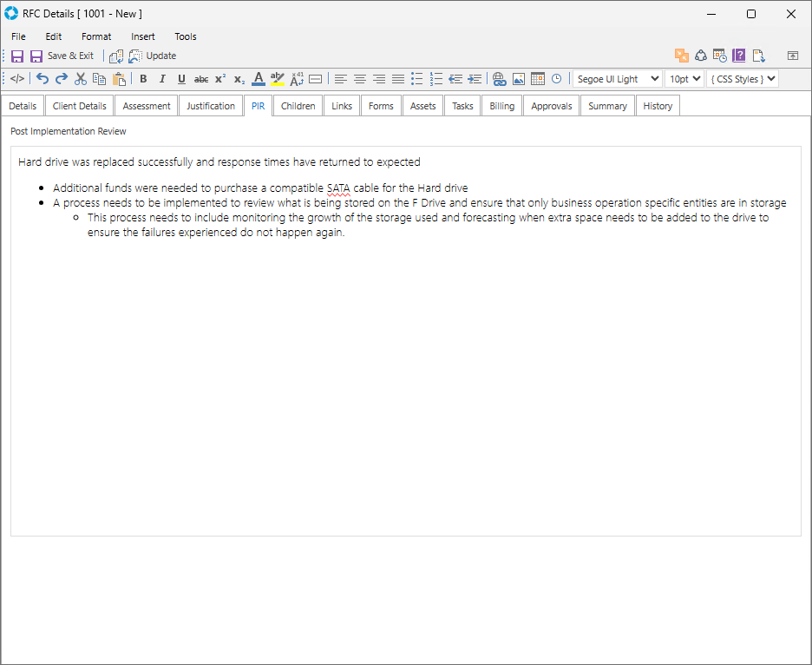Open the Format menu
Image resolution: width=812 pixels, height=665 pixels.
(x=96, y=36)
